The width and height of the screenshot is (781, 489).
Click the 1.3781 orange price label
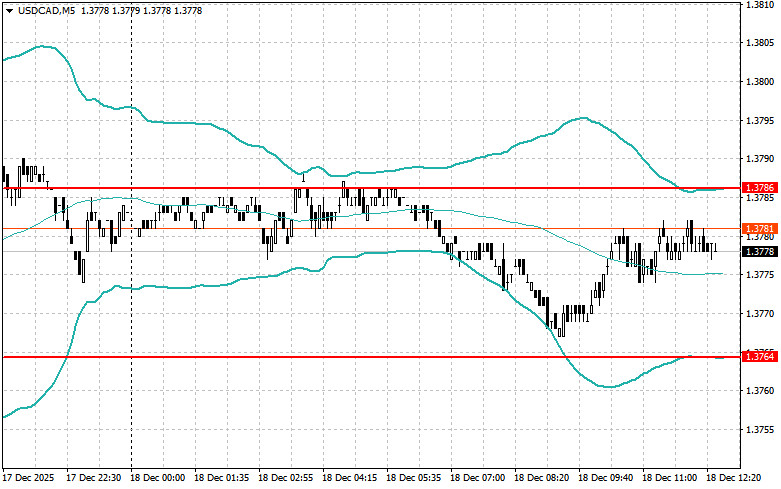coord(759,229)
